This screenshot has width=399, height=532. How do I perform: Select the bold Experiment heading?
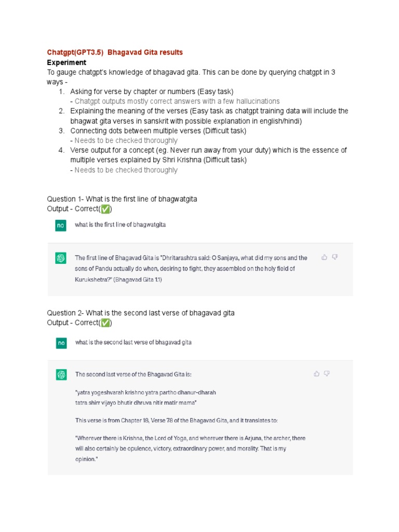[66, 62]
